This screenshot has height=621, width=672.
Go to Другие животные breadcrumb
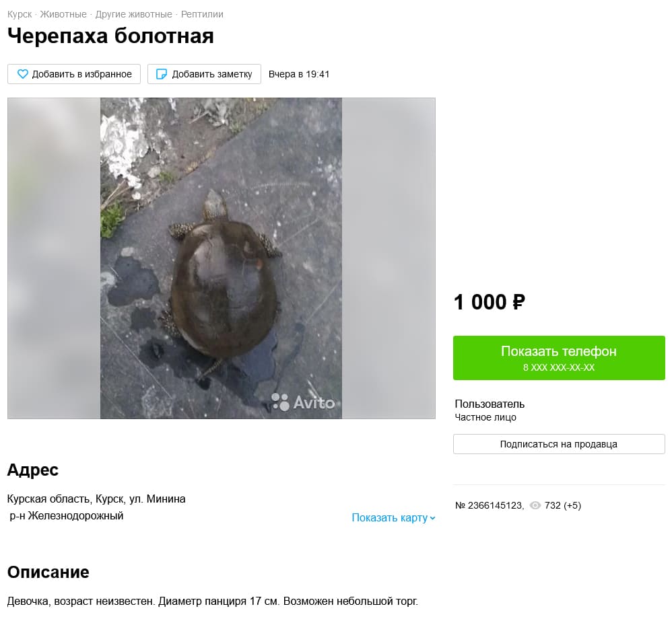coord(133,14)
